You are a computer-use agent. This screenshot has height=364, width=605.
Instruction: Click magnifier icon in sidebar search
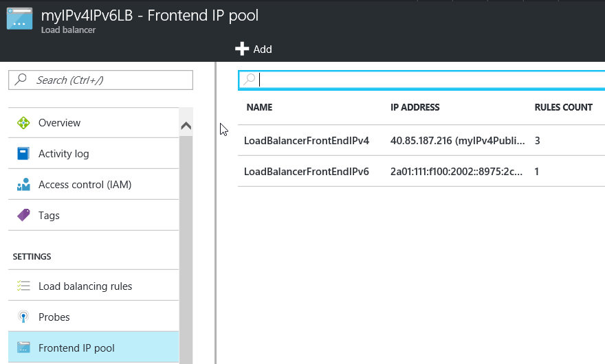(21, 80)
